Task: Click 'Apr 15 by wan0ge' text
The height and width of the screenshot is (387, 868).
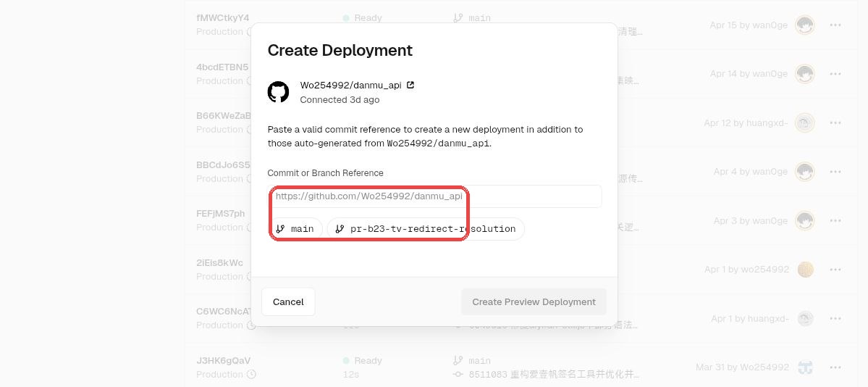Action: tap(749, 25)
